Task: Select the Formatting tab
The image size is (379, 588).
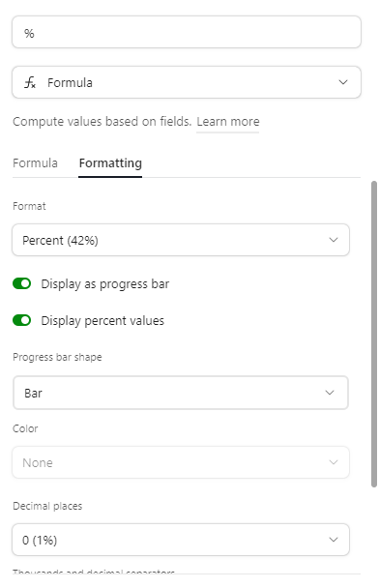Action: click(x=110, y=163)
